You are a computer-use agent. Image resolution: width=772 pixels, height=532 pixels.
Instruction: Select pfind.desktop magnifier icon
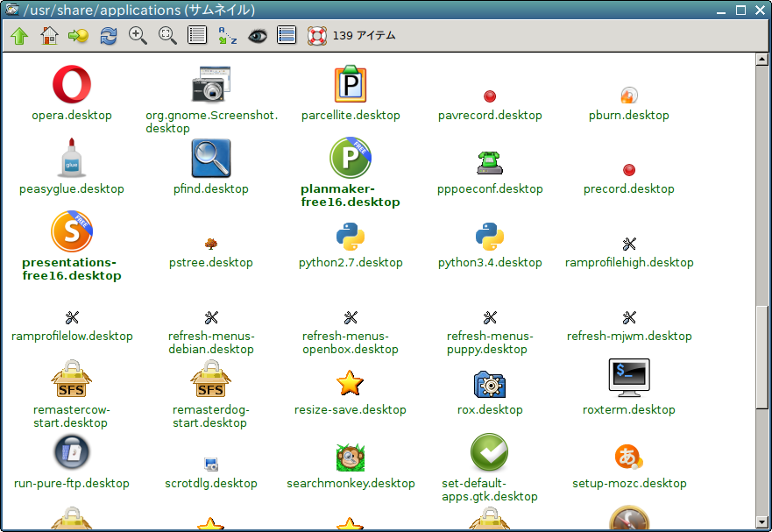[x=211, y=158]
